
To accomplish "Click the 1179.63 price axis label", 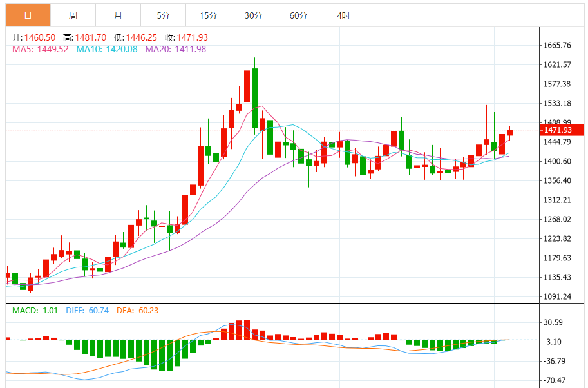I will pos(557,258).
